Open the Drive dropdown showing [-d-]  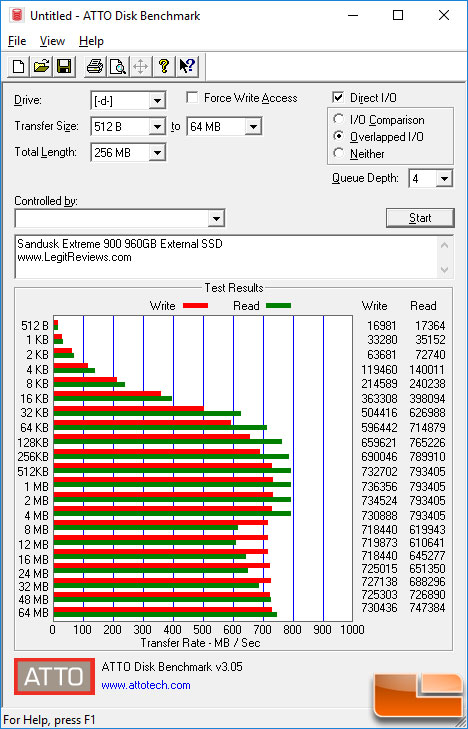pyautogui.click(x=157, y=100)
